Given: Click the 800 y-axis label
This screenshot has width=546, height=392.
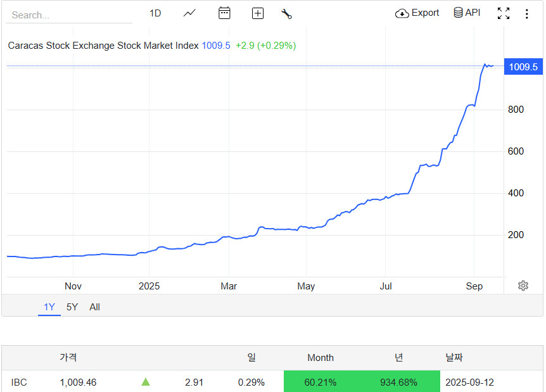Looking at the screenshot, I should pyautogui.click(x=516, y=110).
